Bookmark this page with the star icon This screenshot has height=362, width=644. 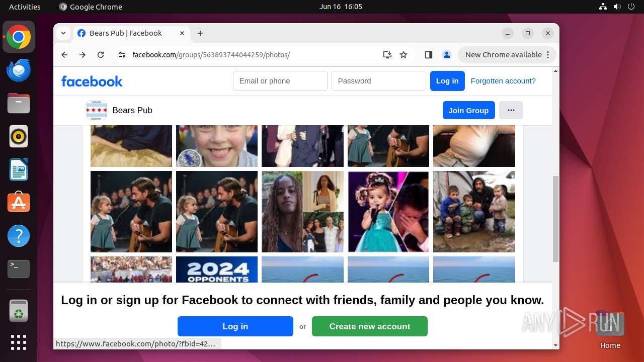(404, 55)
